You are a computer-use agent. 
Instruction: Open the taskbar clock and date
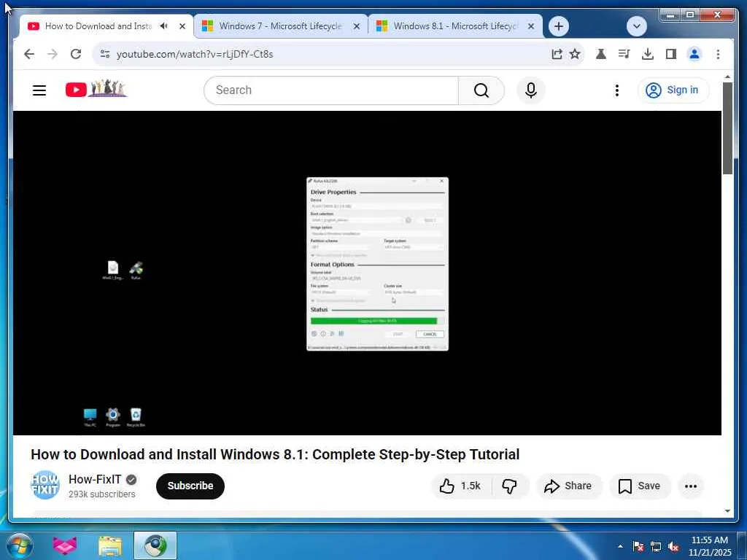(709, 546)
